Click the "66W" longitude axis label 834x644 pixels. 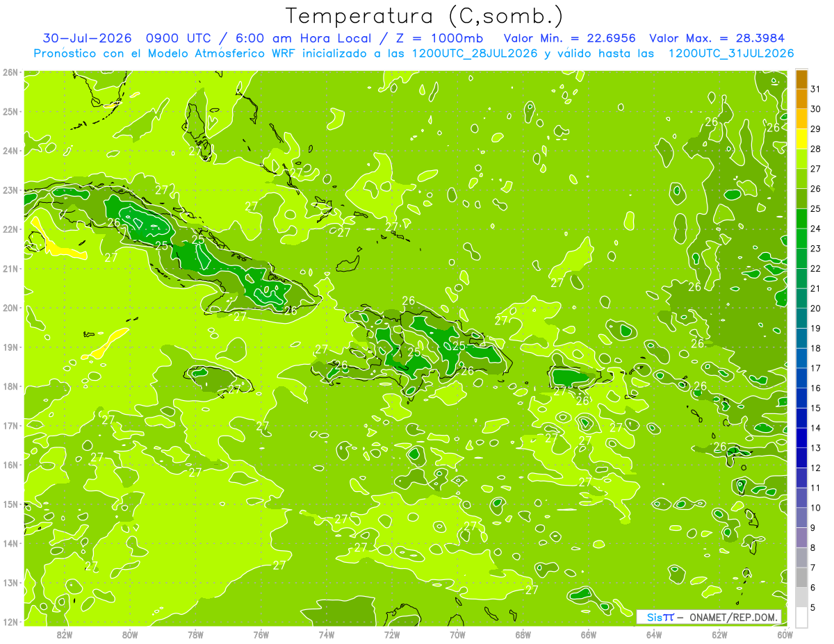[x=589, y=634]
